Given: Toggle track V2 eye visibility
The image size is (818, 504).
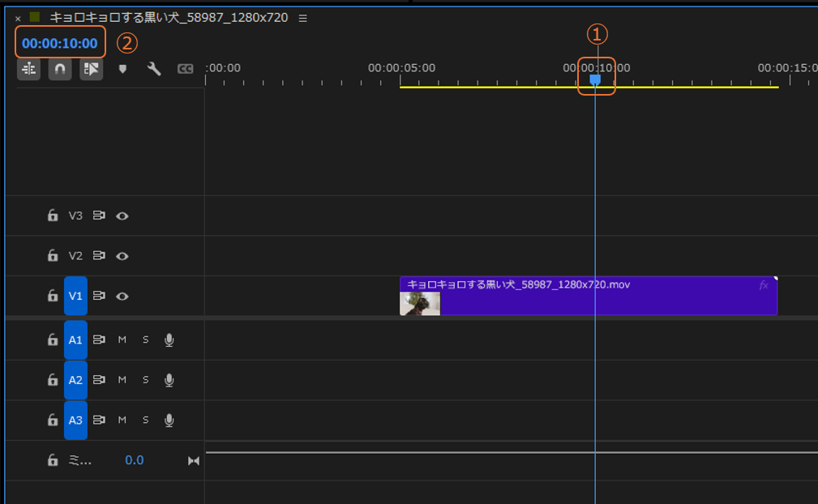Looking at the screenshot, I should [122, 256].
